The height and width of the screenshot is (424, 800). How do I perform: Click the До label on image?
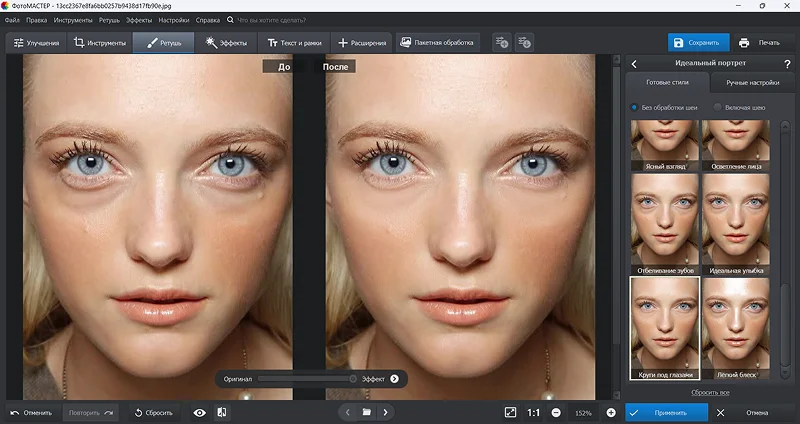coord(284,66)
